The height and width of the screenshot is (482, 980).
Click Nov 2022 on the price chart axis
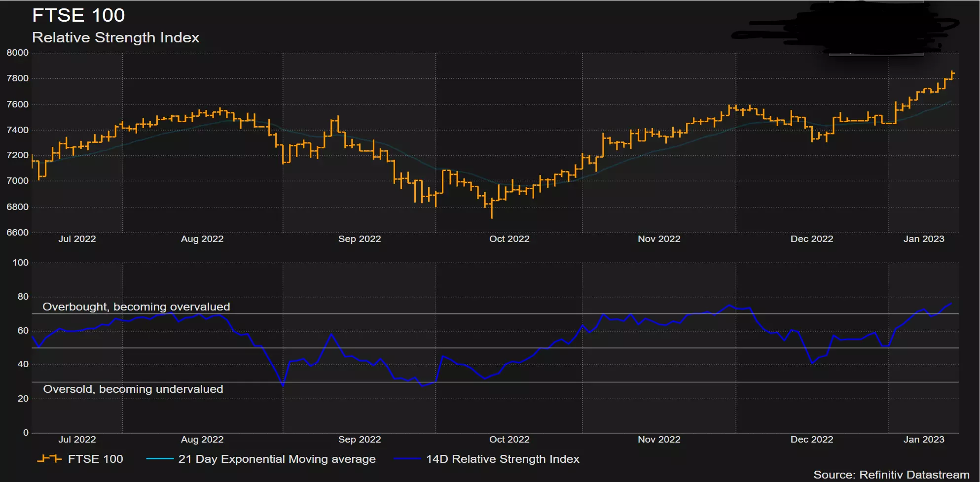pos(659,239)
